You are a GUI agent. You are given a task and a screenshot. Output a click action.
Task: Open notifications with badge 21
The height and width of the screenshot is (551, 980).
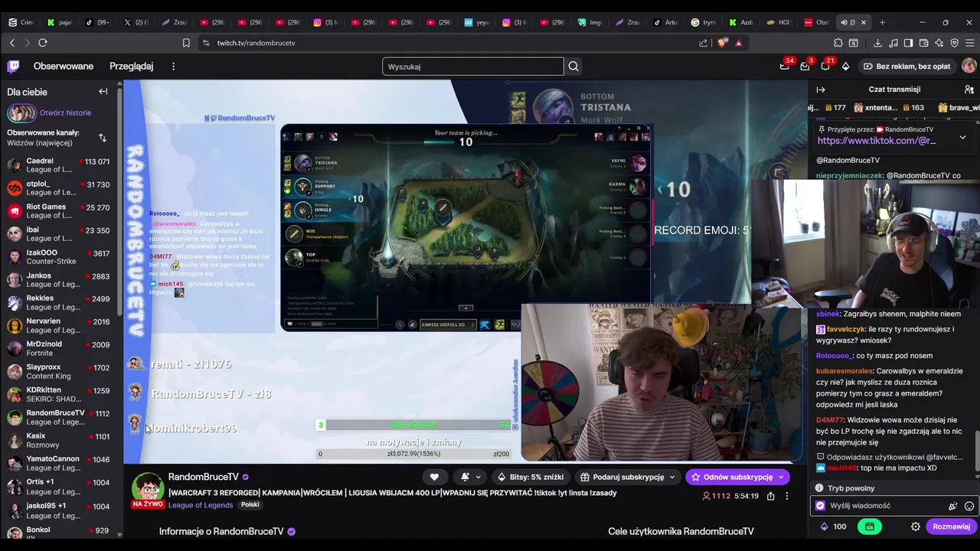click(825, 67)
